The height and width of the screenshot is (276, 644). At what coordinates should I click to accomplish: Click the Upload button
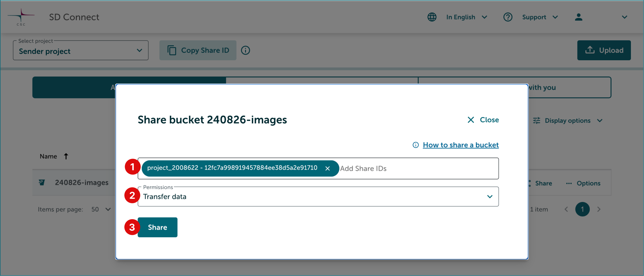604,50
